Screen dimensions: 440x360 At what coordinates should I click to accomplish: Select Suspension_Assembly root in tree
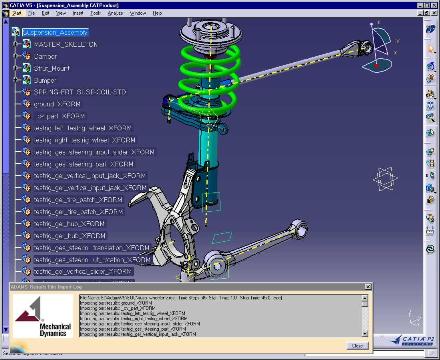[55, 32]
